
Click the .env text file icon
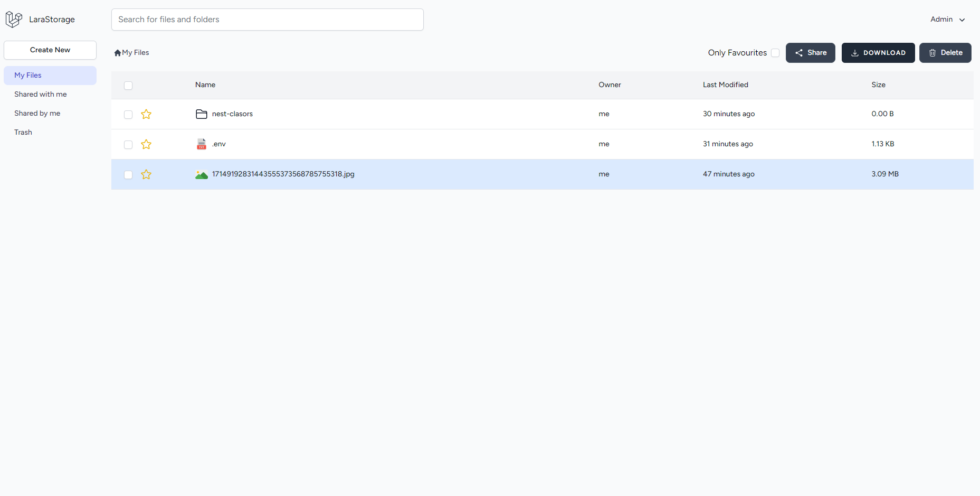tap(201, 144)
